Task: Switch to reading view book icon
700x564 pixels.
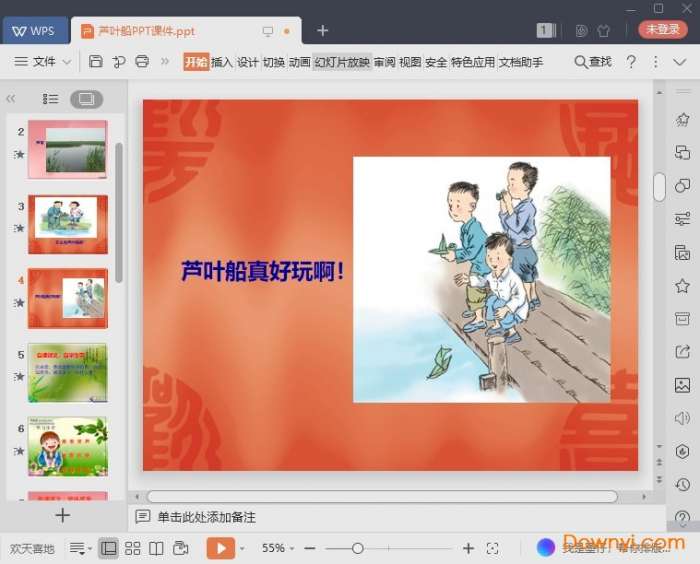Action: coord(156,548)
